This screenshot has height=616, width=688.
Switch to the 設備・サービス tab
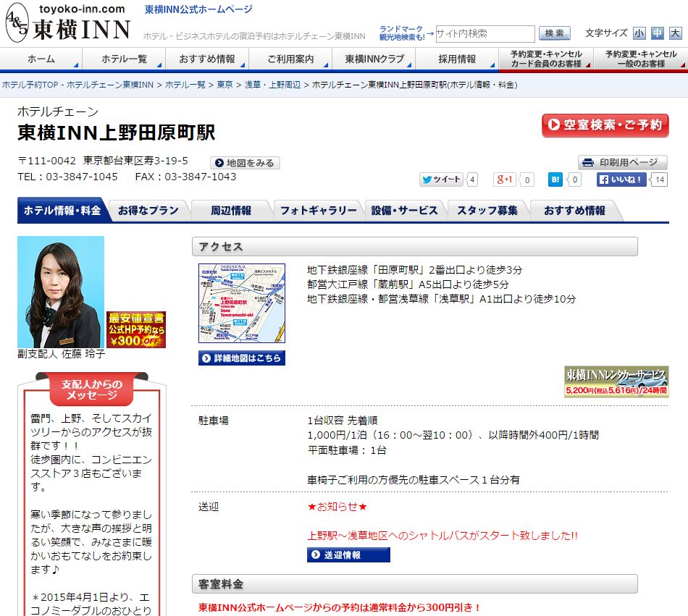coord(404,211)
